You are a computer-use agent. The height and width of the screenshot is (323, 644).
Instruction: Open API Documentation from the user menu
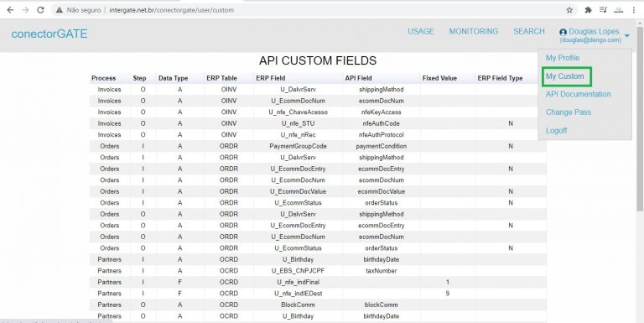pos(578,94)
